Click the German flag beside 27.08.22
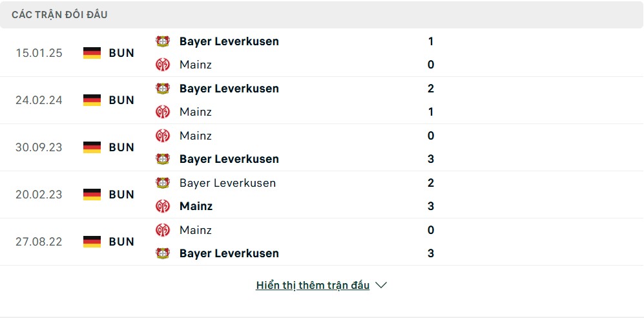 pyautogui.click(x=92, y=242)
